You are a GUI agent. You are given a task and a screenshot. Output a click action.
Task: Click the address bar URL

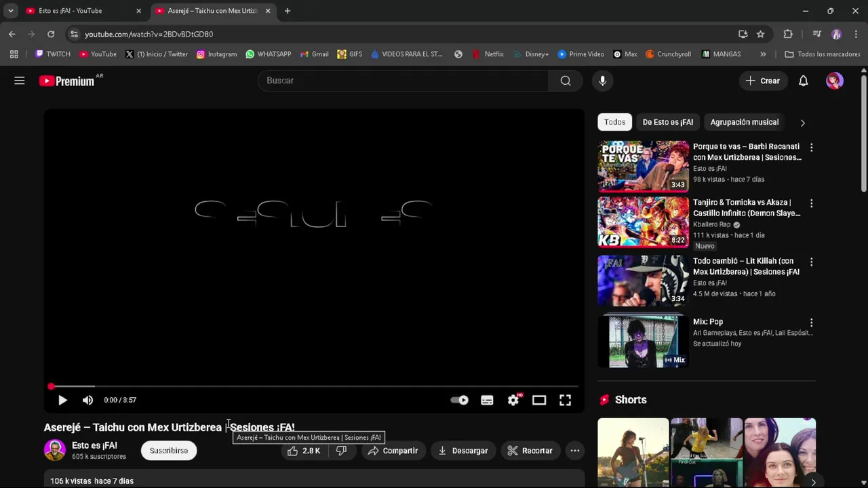149,34
